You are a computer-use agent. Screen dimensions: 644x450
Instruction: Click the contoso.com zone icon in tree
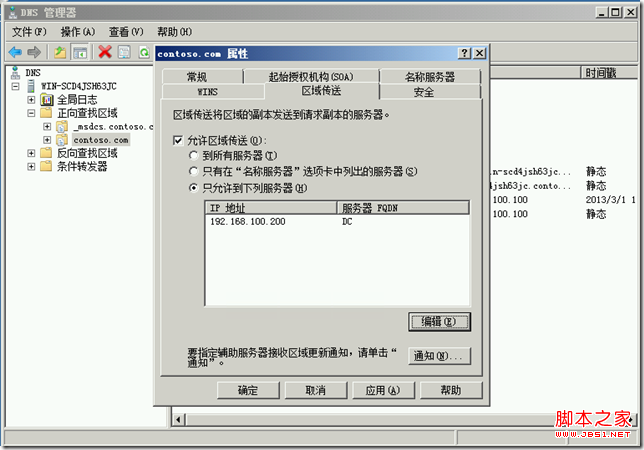point(62,140)
